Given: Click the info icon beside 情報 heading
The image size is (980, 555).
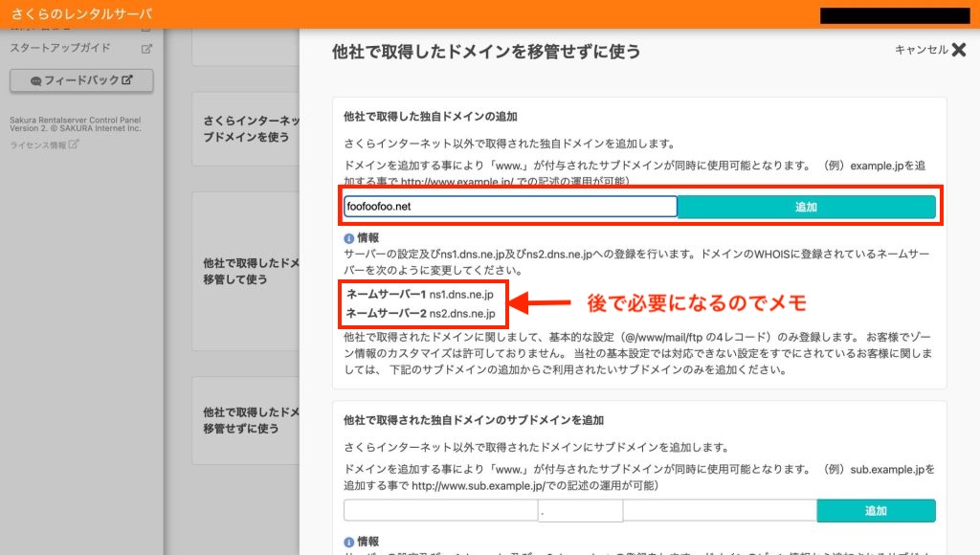Looking at the screenshot, I should click(x=348, y=238).
